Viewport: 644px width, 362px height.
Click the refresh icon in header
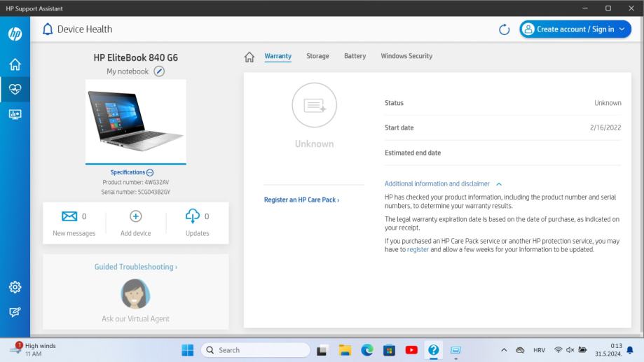point(504,29)
